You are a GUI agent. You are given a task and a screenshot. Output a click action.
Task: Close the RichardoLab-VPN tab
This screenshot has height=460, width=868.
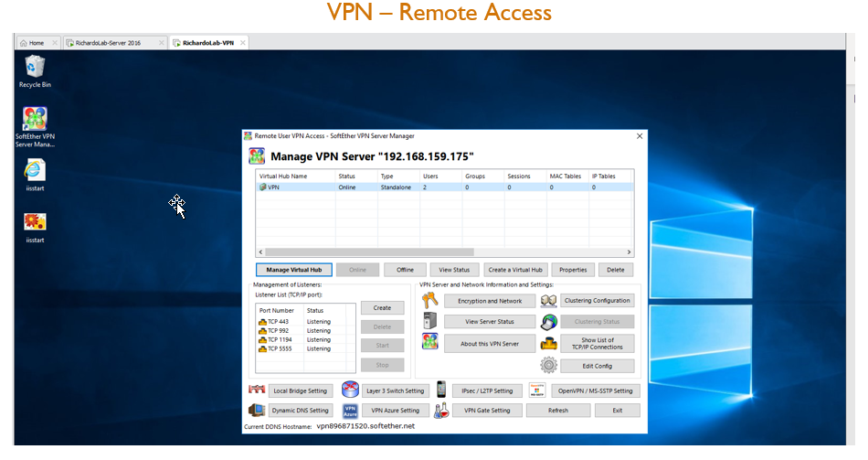(243, 43)
